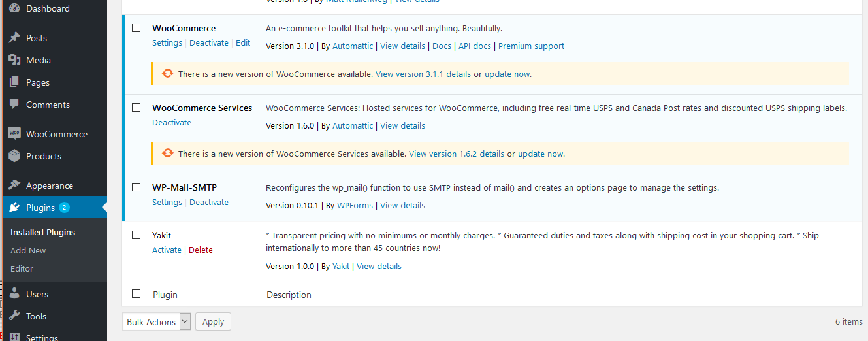Image resolution: width=868 pixels, height=341 pixels.
Task: Click the Plugins update count badge
Action: [64, 208]
